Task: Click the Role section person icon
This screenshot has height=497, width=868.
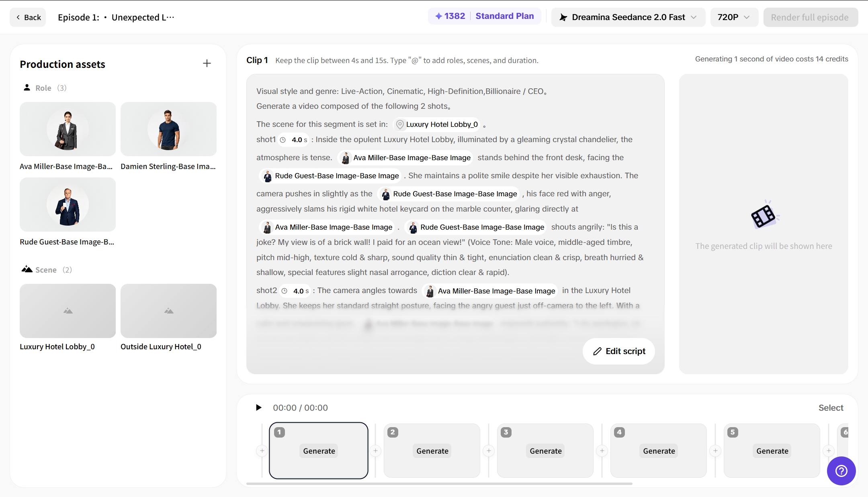Action: pos(27,88)
